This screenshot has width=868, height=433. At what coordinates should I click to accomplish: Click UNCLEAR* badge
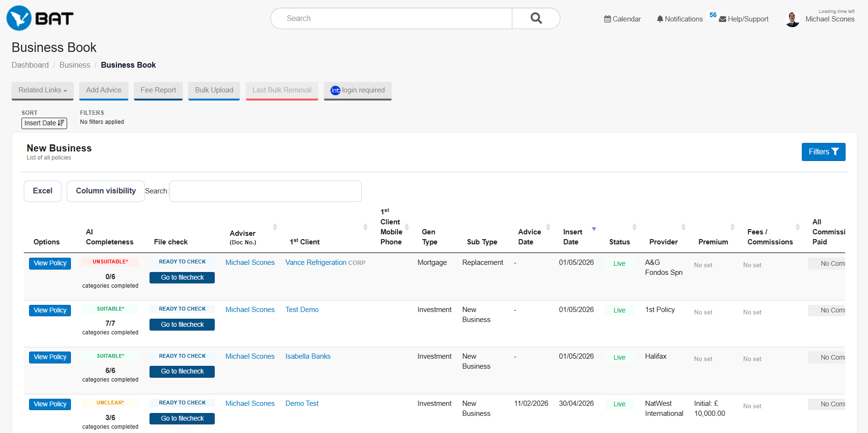pos(110,403)
